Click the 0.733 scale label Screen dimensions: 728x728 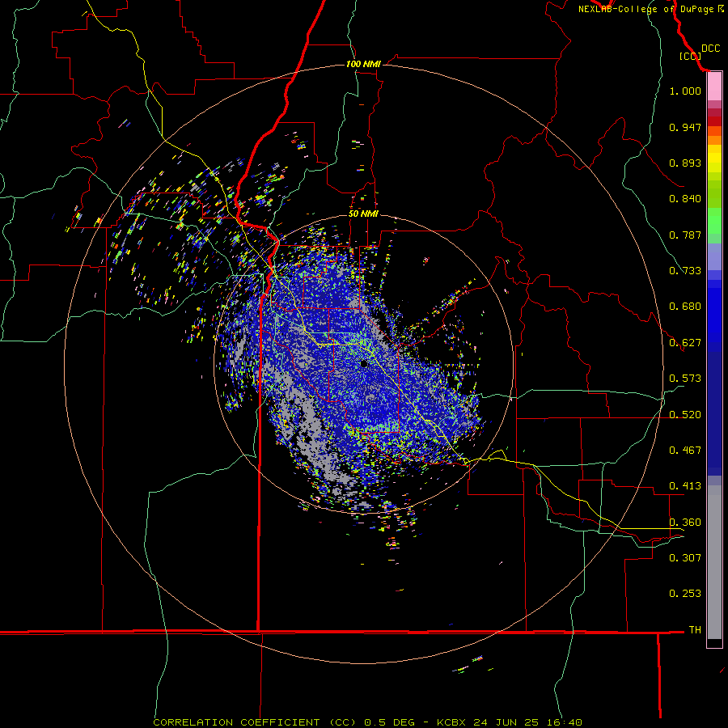coord(685,270)
